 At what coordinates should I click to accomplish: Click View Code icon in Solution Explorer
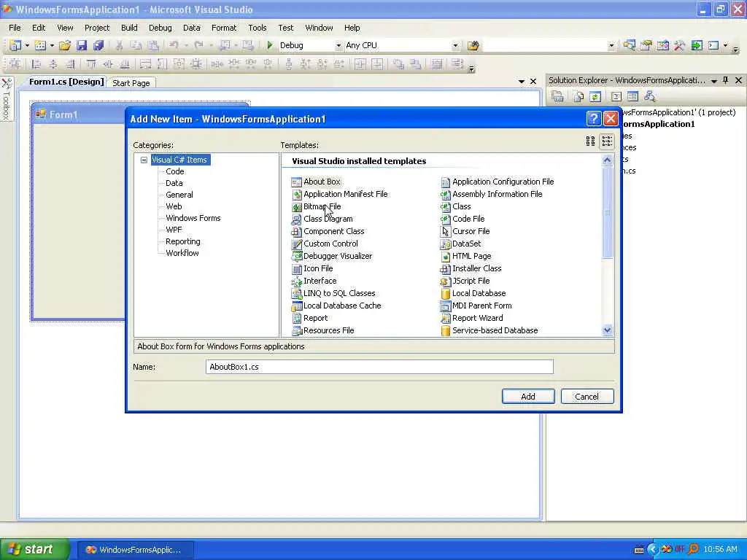[x=616, y=97]
